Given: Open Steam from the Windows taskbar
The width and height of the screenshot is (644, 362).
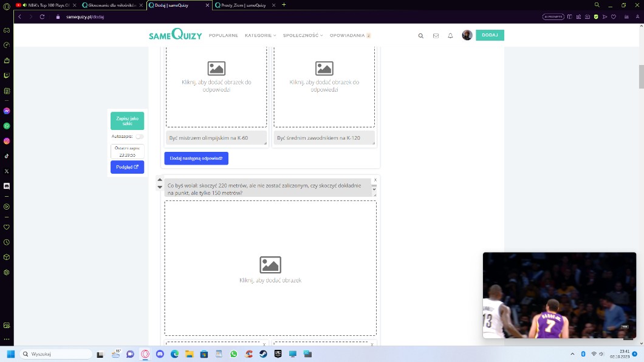Looking at the screenshot, I should [x=263, y=353].
